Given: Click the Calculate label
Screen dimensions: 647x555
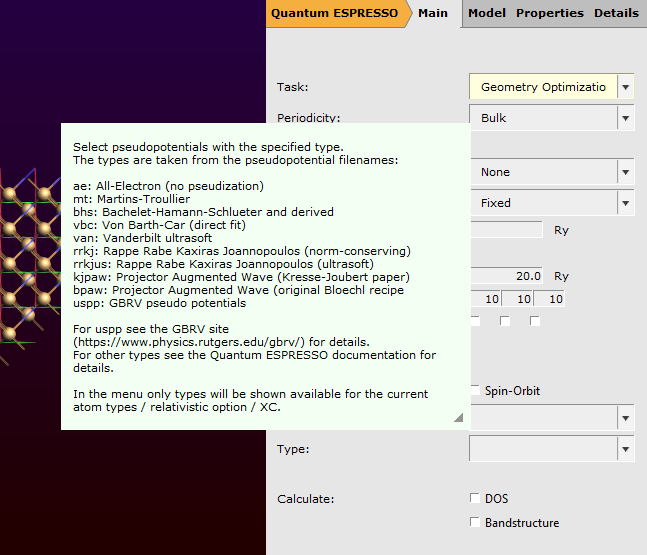Looking at the screenshot, I should click(x=305, y=499).
